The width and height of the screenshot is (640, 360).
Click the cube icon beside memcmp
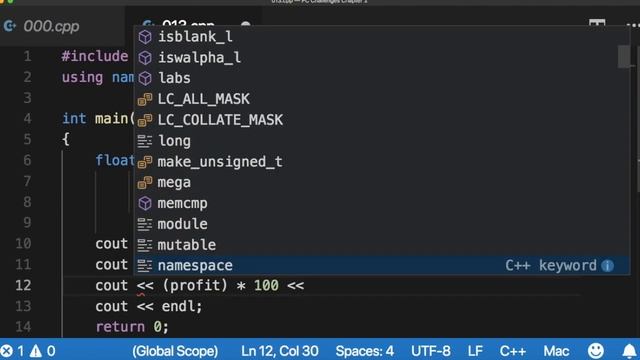[x=145, y=203]
